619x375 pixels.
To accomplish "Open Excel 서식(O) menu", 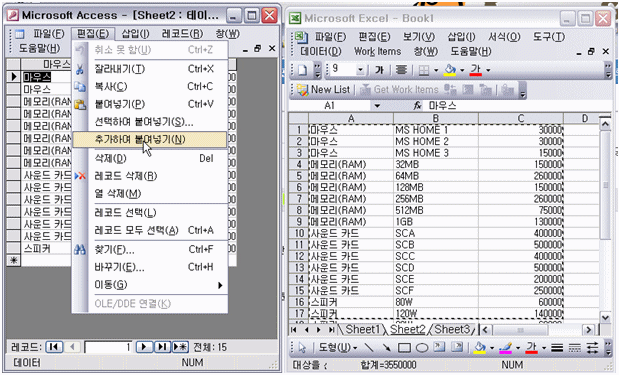I will coord(504,37).
